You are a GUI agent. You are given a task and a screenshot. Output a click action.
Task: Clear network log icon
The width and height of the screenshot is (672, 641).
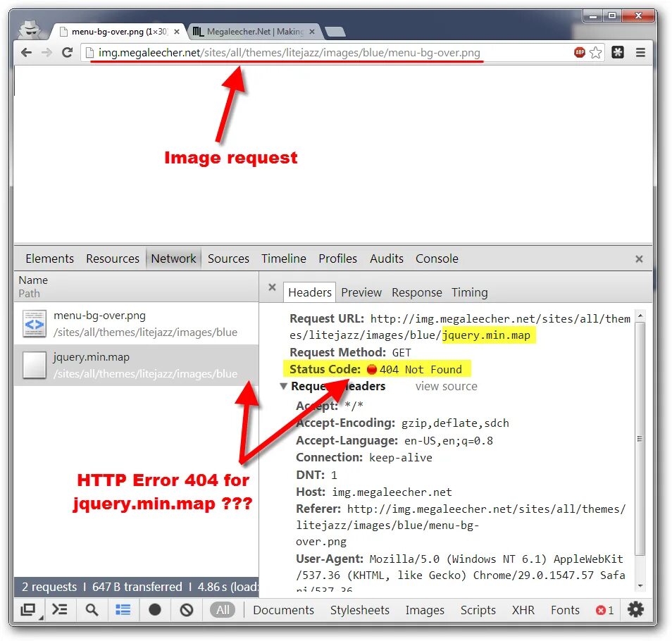[x=187, y=609]
